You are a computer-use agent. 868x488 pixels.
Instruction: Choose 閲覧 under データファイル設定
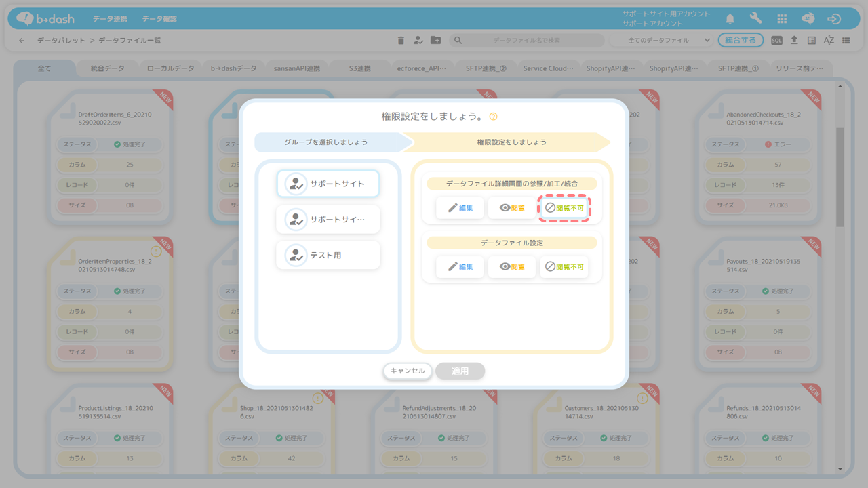(512, 266)
